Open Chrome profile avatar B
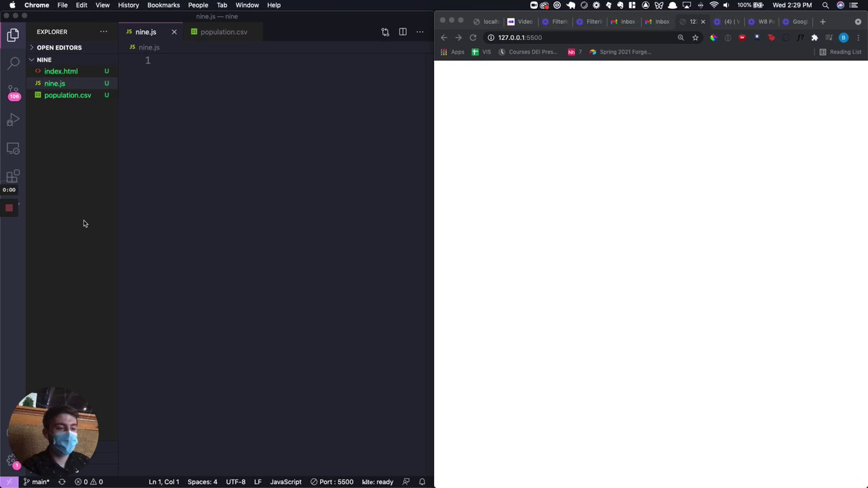This screenshot has height=488, width=868. 844,38
